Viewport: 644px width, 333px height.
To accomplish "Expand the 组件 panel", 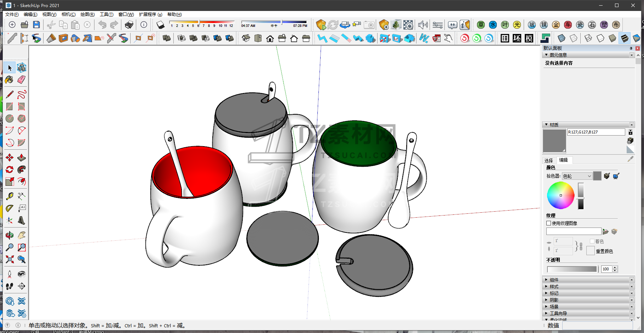I will coord(546,280).
